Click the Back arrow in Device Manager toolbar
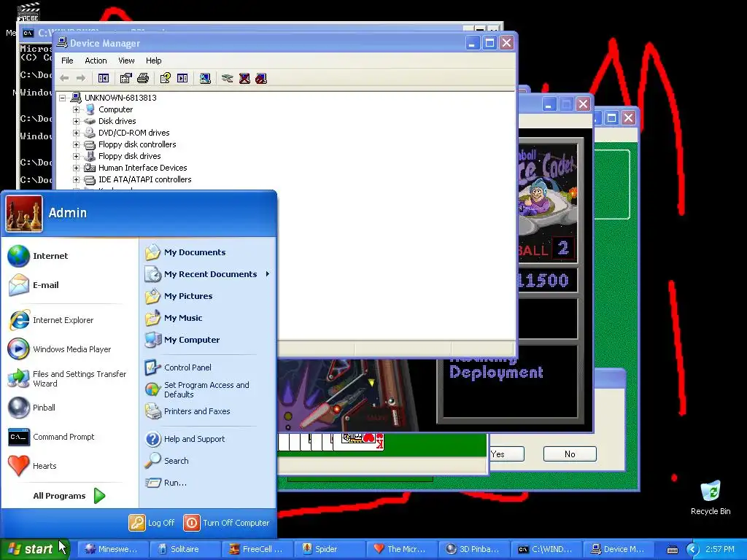The width and height of the screenshot is (747, 560). (64, 78)
